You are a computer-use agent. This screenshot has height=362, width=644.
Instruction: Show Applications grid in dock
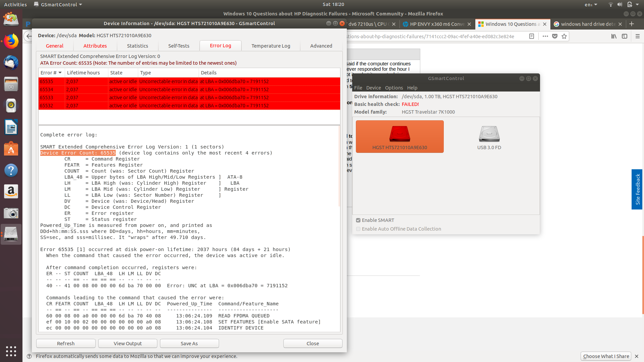point(11,351)
